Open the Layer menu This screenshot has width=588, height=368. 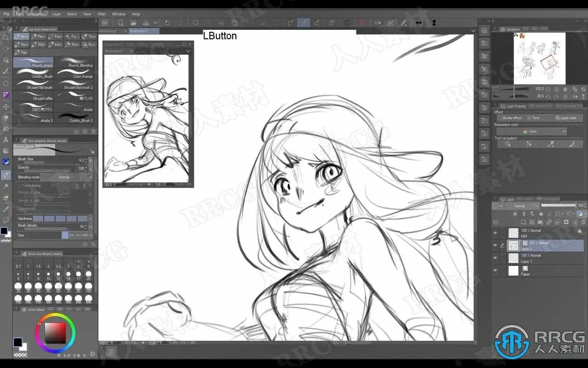[x=57, y=14]
